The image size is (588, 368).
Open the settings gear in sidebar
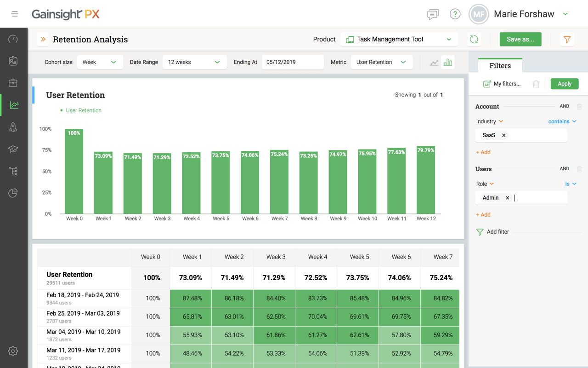(13, 351)
